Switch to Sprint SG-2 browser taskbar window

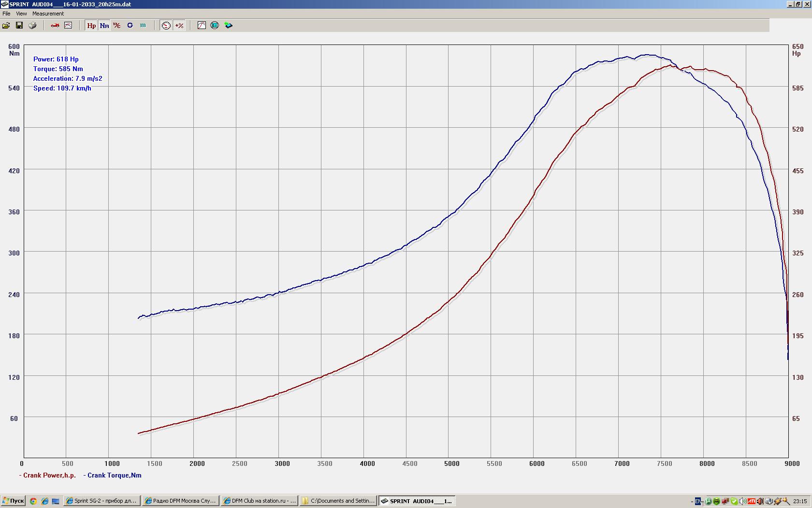click(x=102, y=501)
